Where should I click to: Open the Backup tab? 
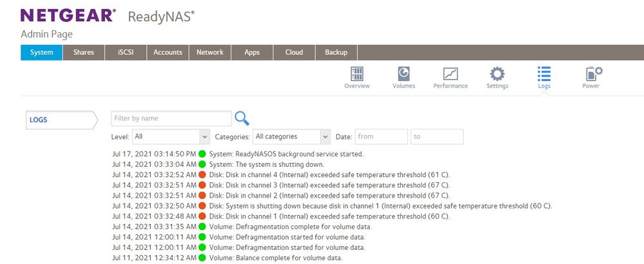336,52
